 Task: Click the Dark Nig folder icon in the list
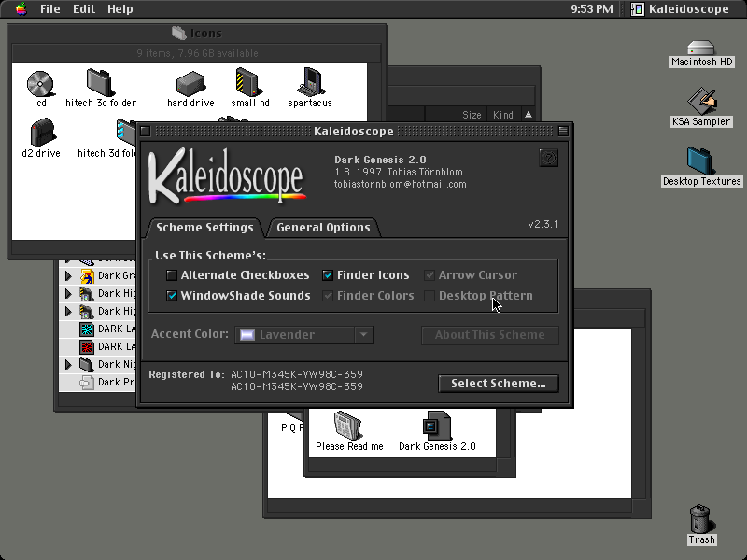pos(87,364)
